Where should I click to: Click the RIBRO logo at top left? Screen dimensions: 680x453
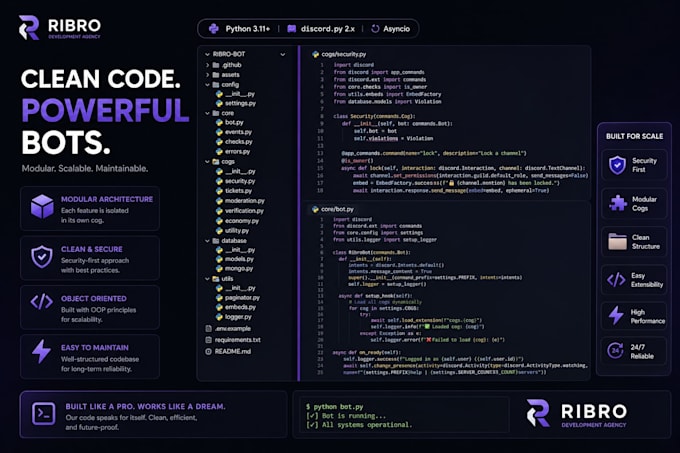coord(60,28)
